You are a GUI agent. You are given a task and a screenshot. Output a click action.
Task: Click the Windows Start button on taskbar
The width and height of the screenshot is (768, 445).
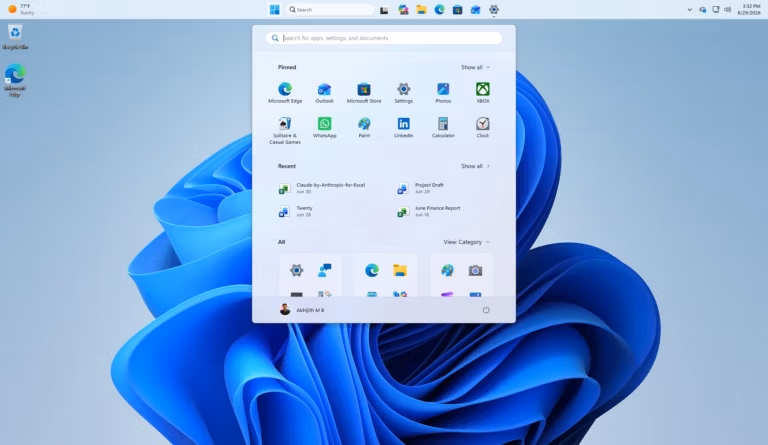(274, 9)
